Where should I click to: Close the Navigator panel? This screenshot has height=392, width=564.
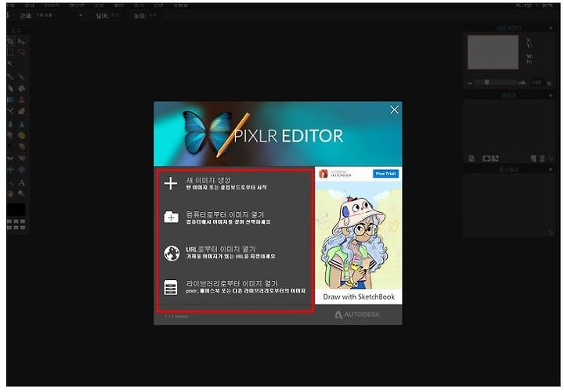point(551,27)
